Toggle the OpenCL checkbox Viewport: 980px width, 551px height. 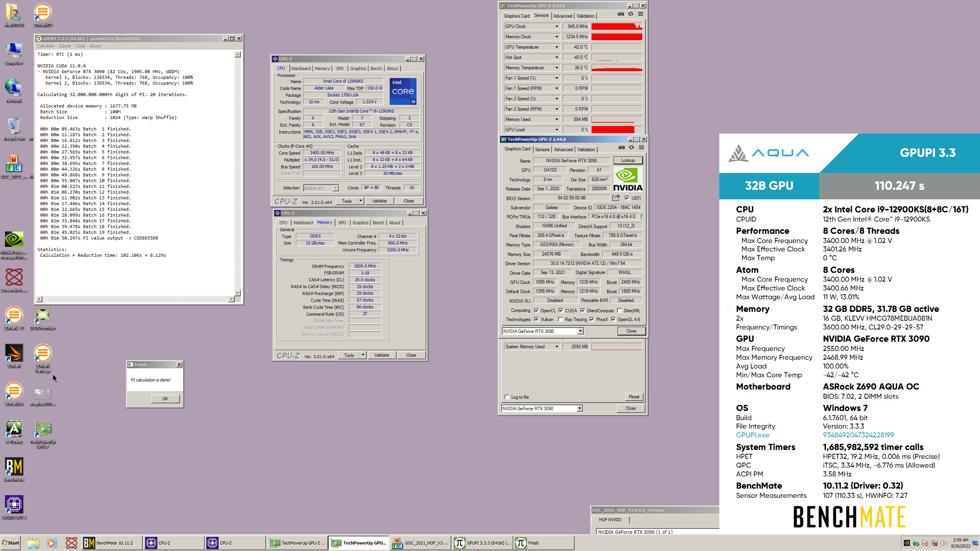(x=536, y=311)
